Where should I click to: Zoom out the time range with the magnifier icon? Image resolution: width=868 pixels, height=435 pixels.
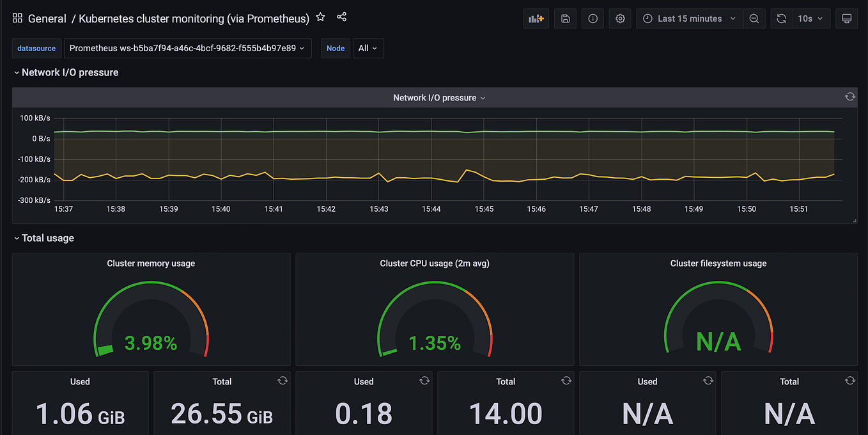[x=754, y=18]
